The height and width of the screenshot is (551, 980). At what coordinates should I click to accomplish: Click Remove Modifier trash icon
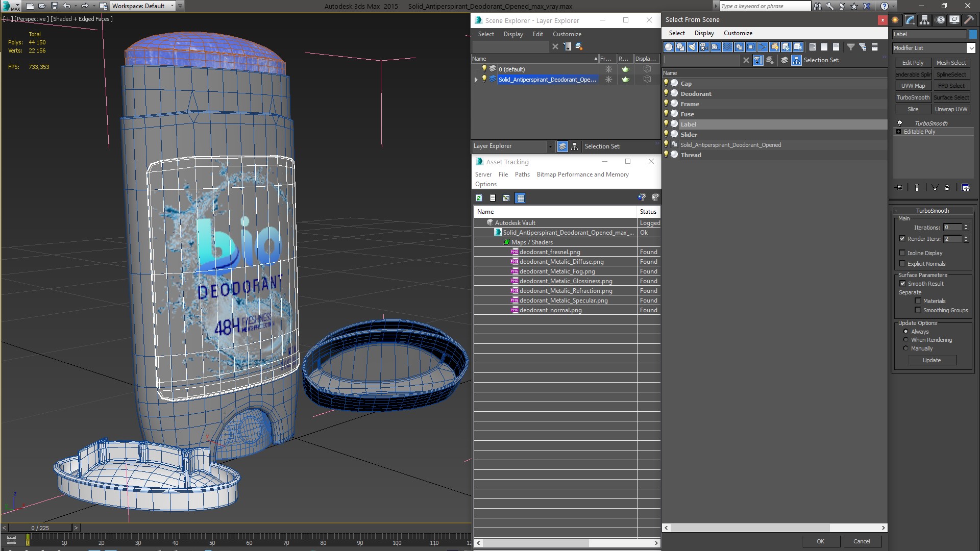947,188
